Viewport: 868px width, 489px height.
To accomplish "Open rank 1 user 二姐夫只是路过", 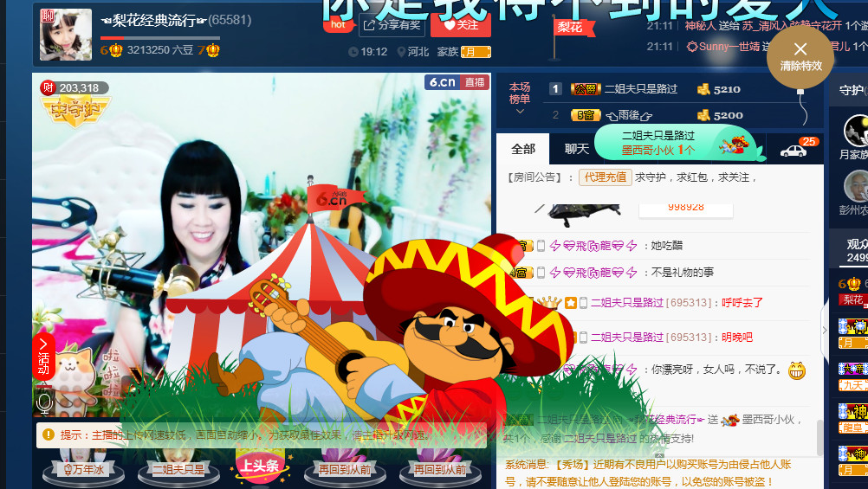I will (640, 89).
